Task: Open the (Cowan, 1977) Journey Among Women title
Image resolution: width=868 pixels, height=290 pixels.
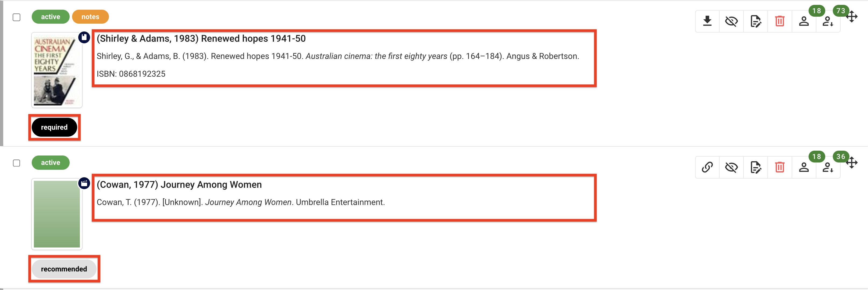Action: point(179,185)
